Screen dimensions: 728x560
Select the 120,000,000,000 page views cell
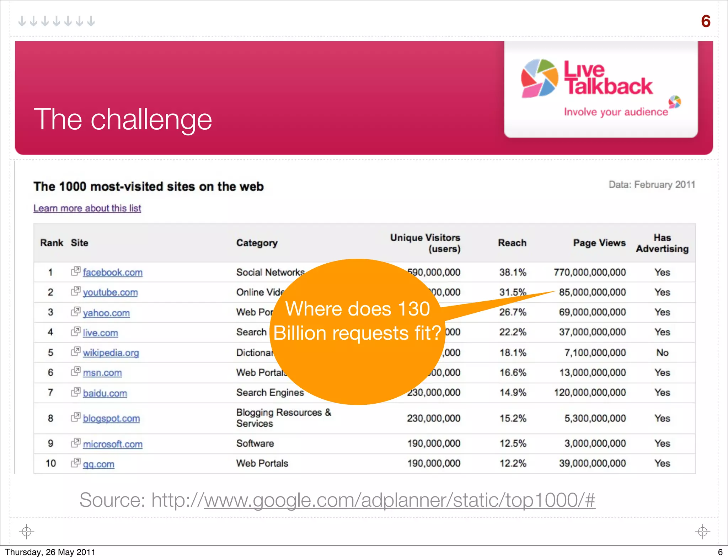(590, 393)
